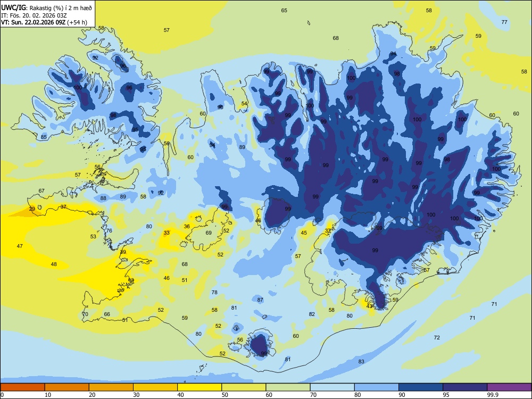Select the 72 value southeast offshore
Viewport: 532px width, 399px height.
point(437,338)
